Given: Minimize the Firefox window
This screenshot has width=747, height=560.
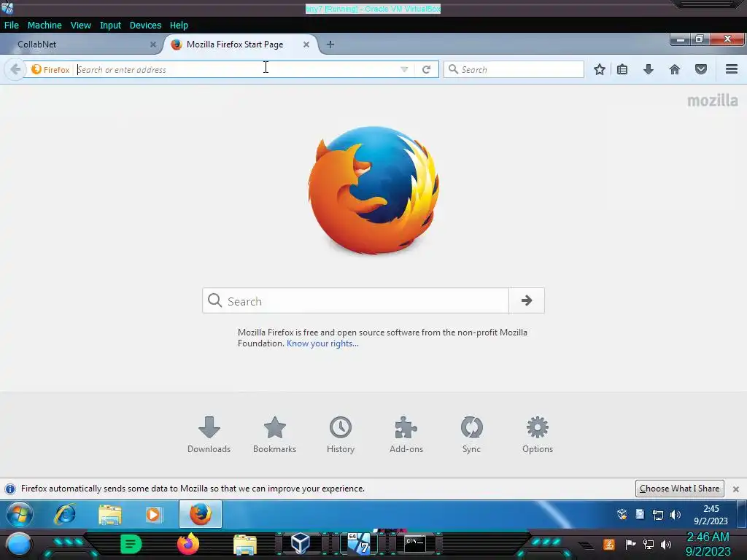Looking at the screenshot, I should point(681,39).
